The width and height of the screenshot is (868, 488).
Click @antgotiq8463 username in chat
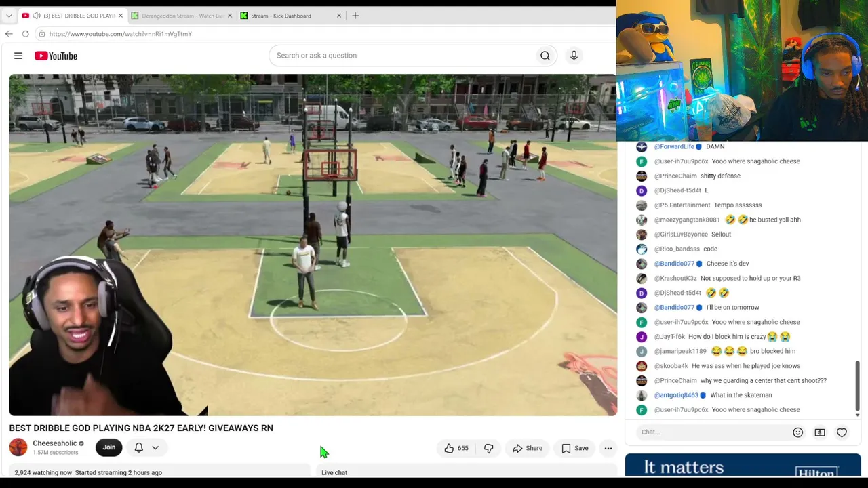(676, 395)
